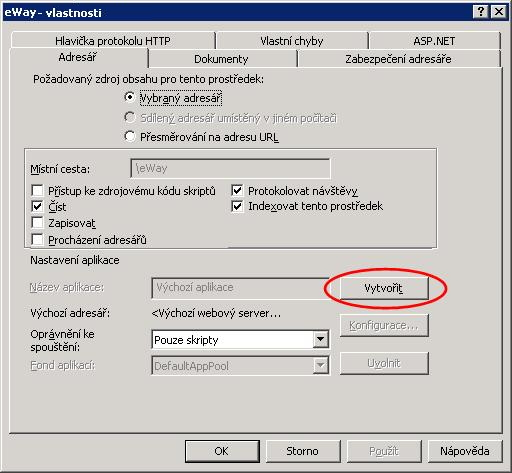
Task: Open the Zabezpečení adresáře tab
Action: coord(398,59)
